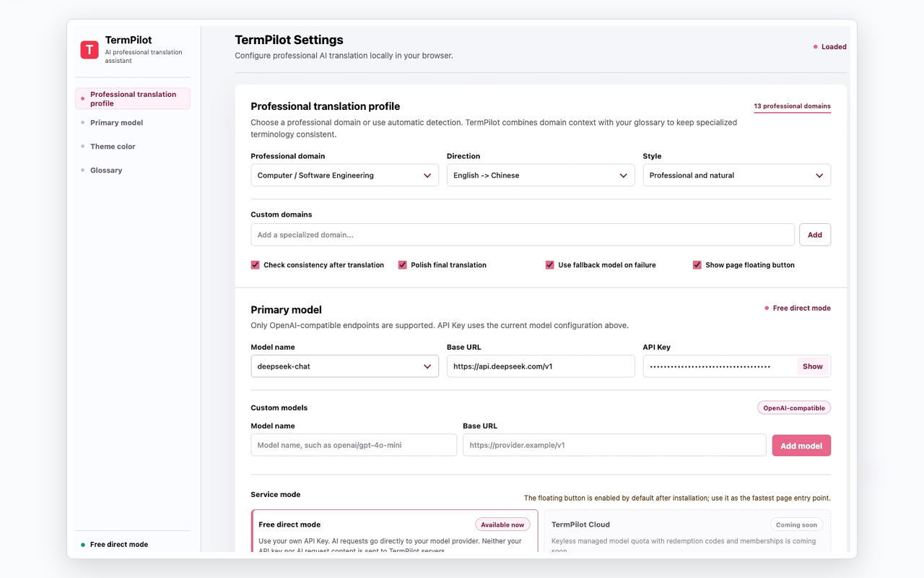Toggle Check consistency after translation checkbox
This screenshot has width=924, height=578.
255,265
